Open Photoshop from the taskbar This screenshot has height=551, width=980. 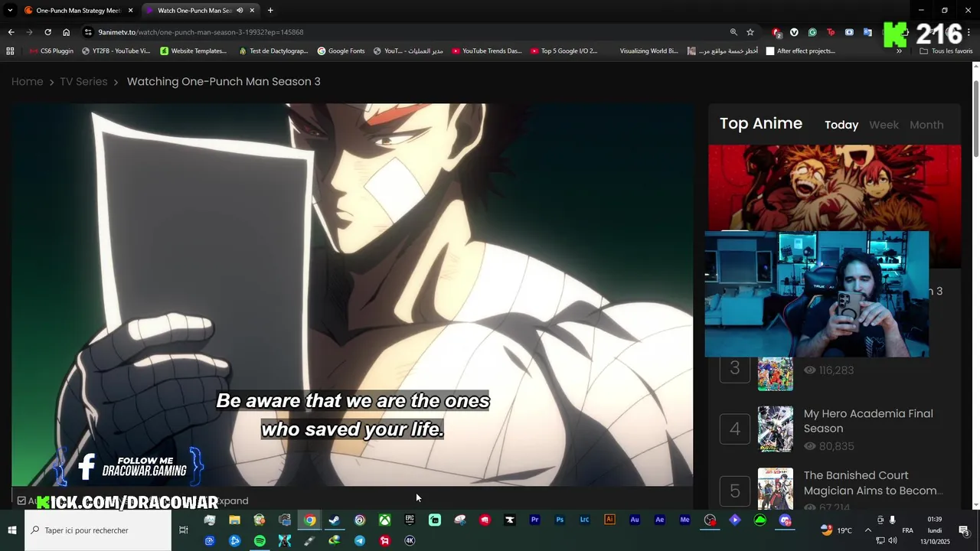click(560, 520)
